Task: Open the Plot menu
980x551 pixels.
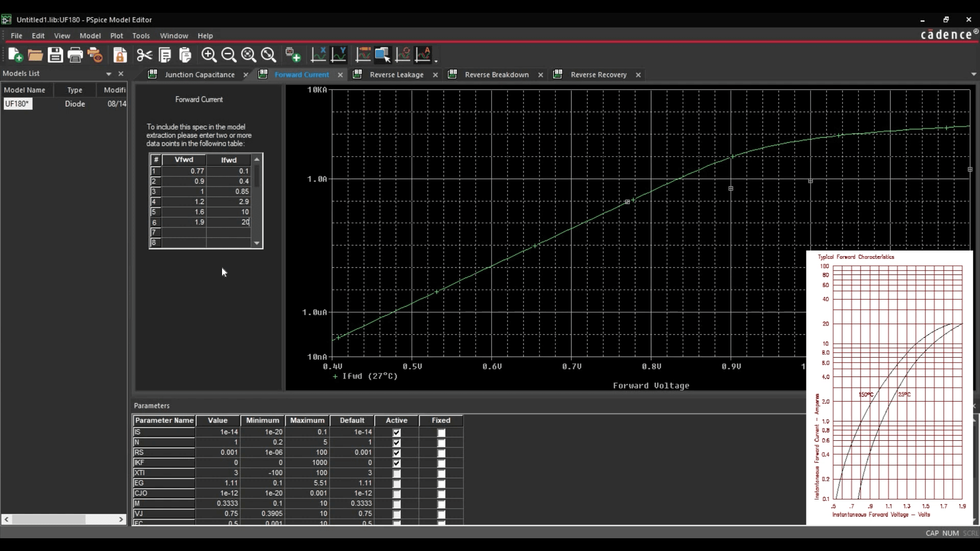Action: (x=116, y=36)
